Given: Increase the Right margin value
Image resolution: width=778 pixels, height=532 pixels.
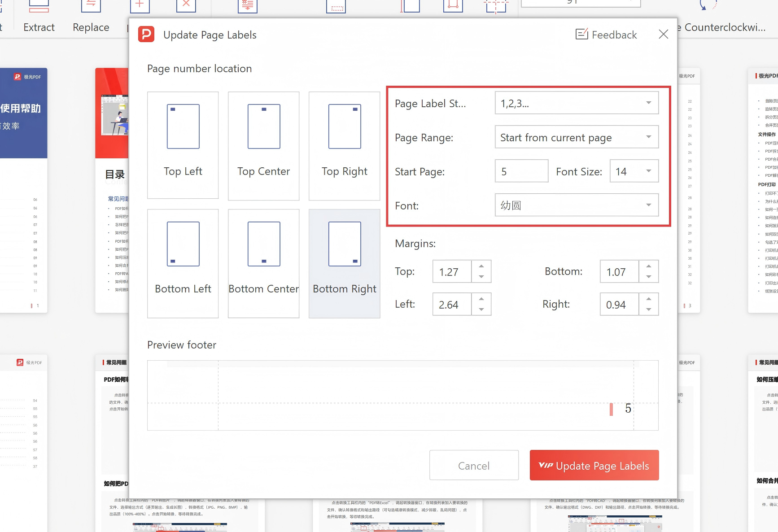Looking at the screenshot, I should (x=649, y=299).
